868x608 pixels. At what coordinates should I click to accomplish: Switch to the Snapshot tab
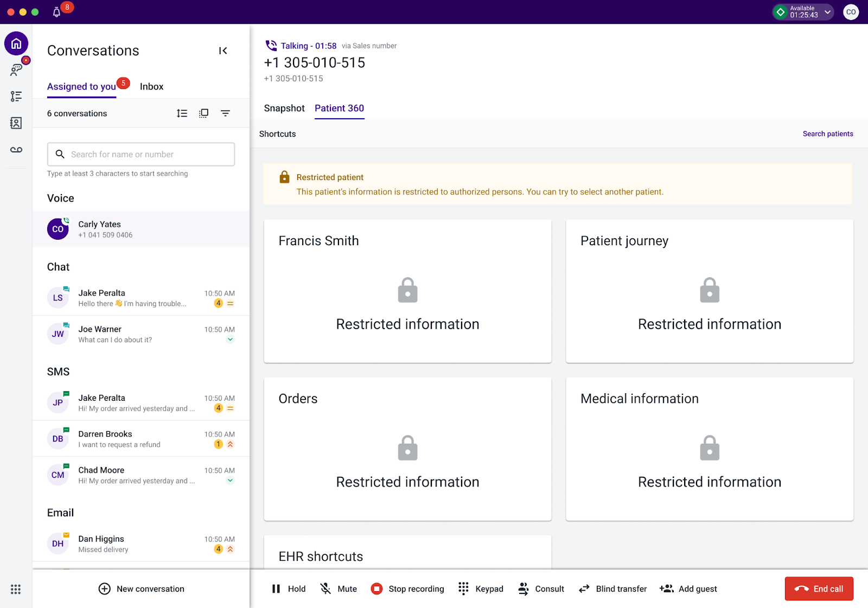[x=284, y=108]
